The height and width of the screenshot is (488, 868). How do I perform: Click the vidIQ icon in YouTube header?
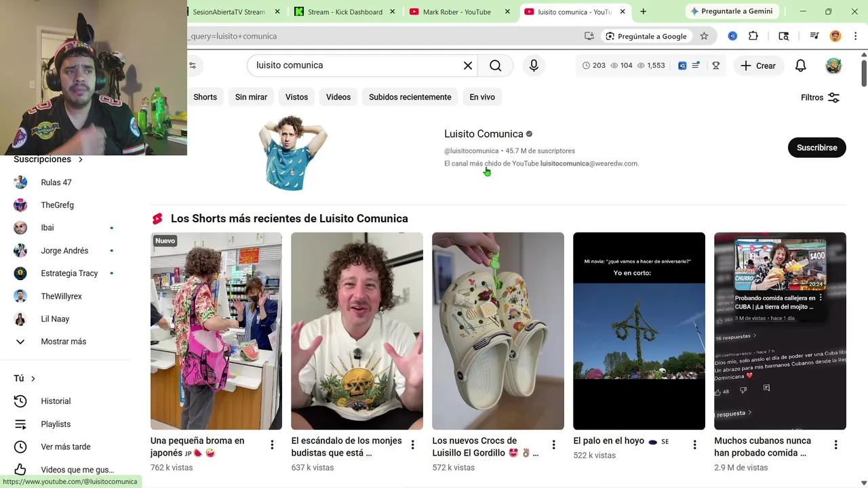point(682,66)
